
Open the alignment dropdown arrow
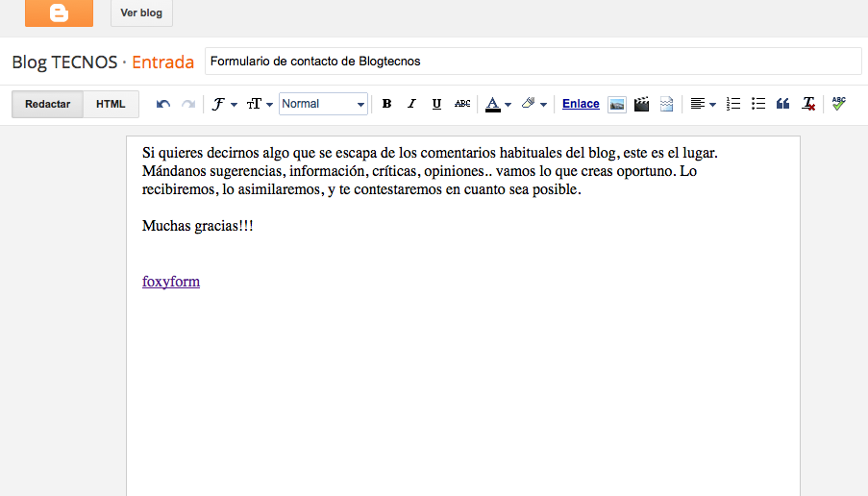[x=713, y=105]
